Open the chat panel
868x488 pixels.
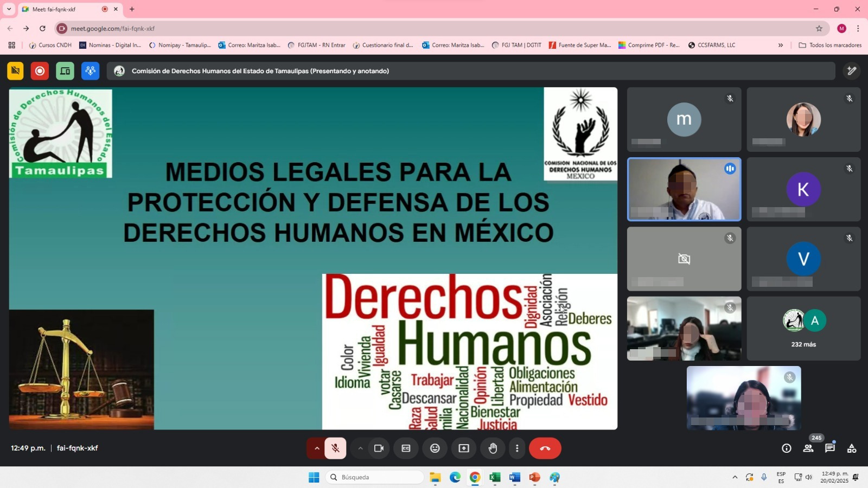[x=830, y=448]
